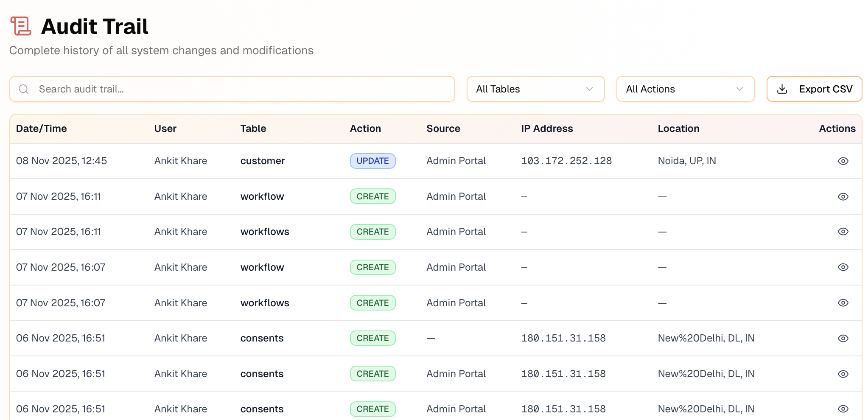The image size is (868, 420).
Task: Click the search magnifier icon
Action: [x=23, y=89]
